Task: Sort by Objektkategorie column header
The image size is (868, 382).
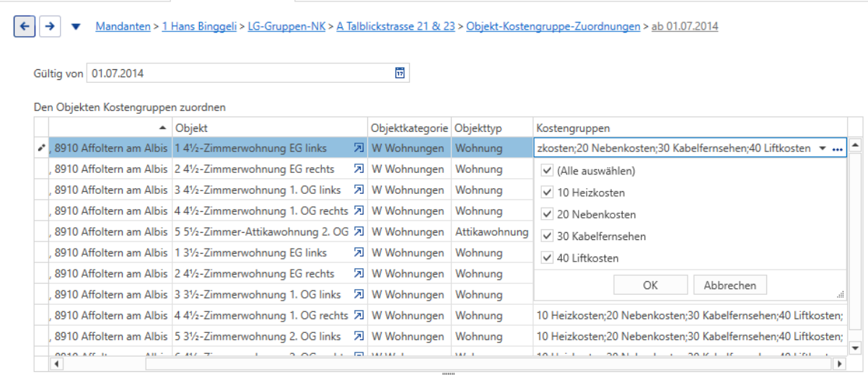Action: click(410, 128)
